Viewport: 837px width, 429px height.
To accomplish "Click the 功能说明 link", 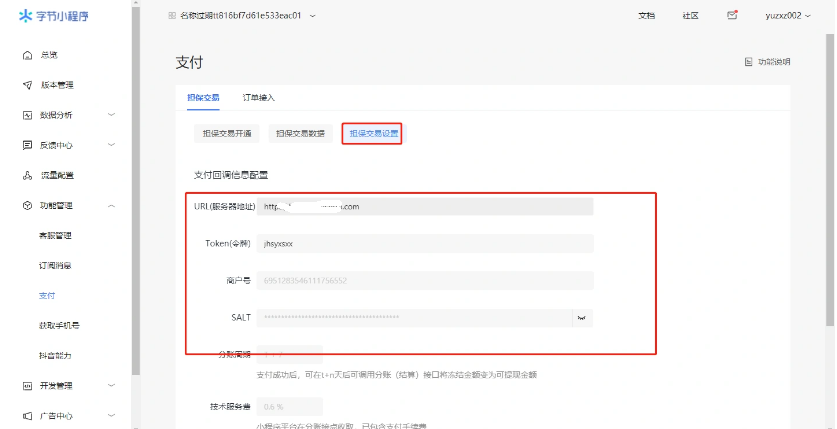I will (x=774, y=62).
